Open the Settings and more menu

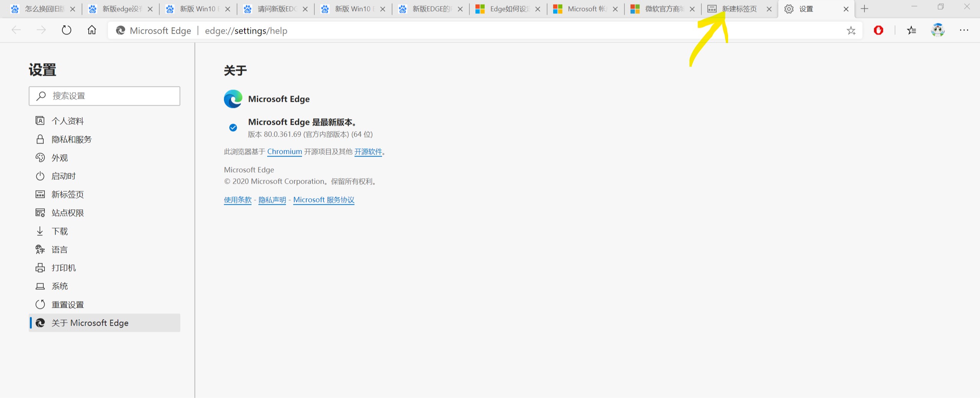pyautogui.click(x=964, y=30)
